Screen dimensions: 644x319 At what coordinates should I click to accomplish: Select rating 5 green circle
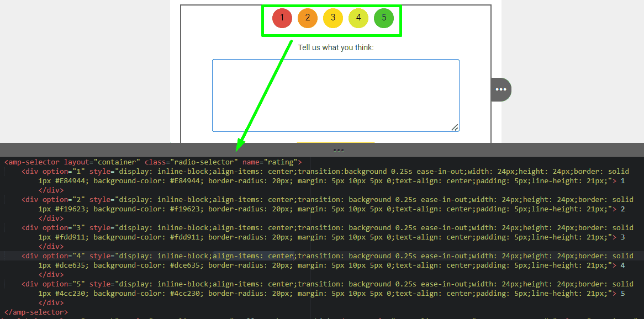pos(384,18)
